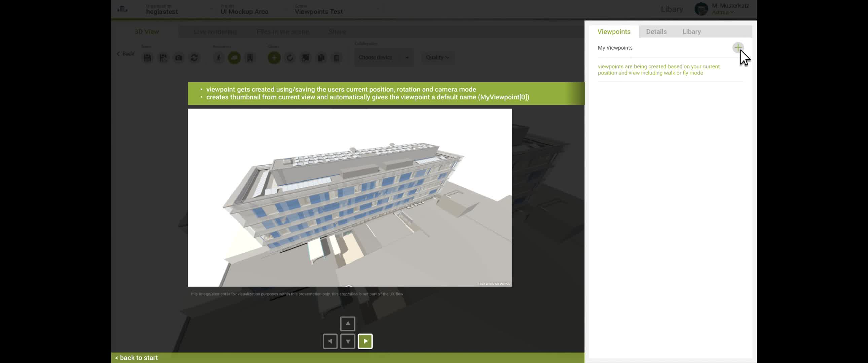Click the up arrow navigation button
This screenshot has height=363, width=868.
point(348,324)
